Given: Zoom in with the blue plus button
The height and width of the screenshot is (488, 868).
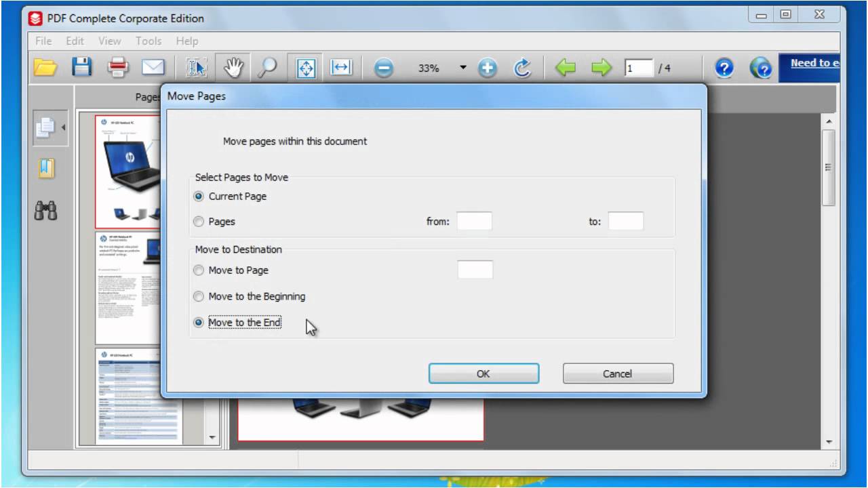Looking at the screenshot, I should [x=488, y=68].
